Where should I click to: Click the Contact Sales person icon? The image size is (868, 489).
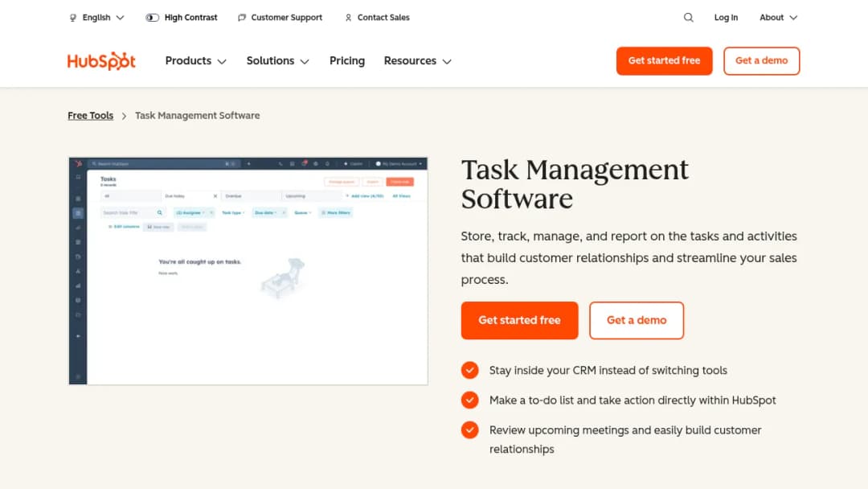[x=348, y=18]
